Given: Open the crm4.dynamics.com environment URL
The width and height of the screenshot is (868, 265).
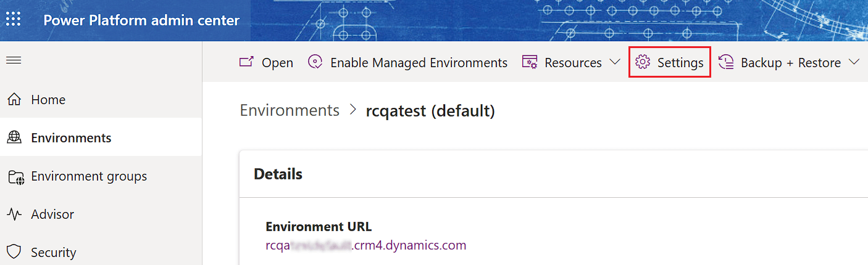Looking at the screenshot, I should coord(365,245).
